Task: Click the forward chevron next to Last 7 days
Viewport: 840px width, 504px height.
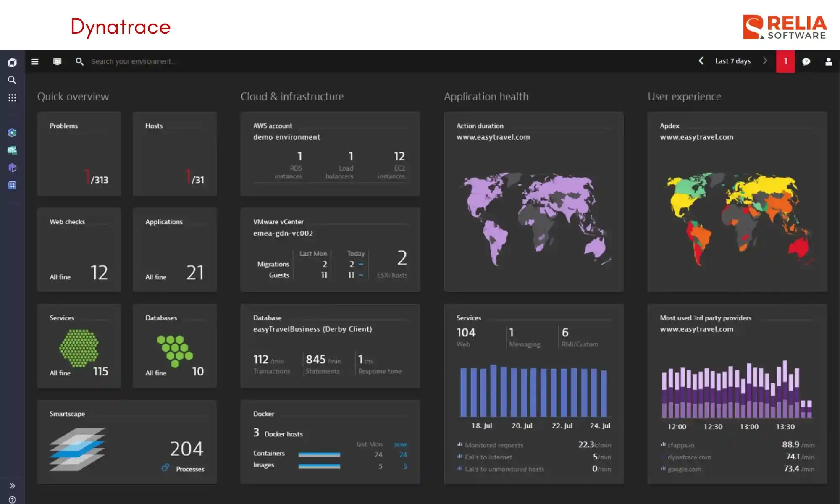Action: (765, 61)
